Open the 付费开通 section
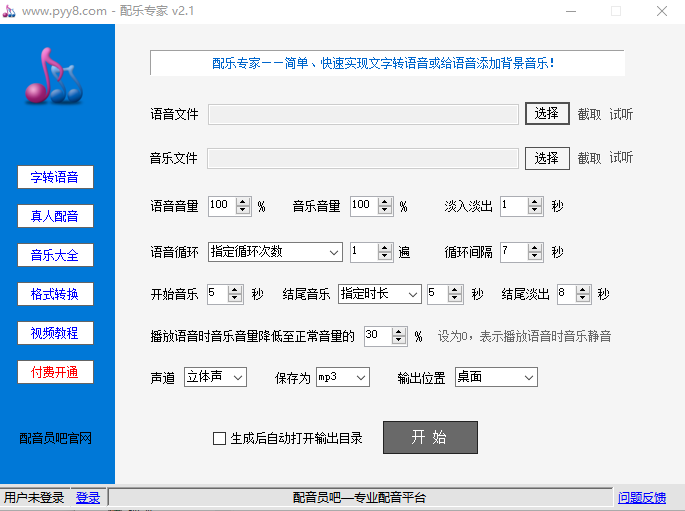The width and height of the screenshot is (685, 511). point(55,372)
